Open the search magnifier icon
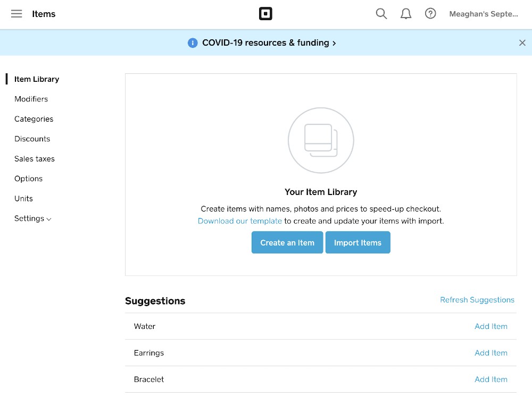 pos(381,14)
